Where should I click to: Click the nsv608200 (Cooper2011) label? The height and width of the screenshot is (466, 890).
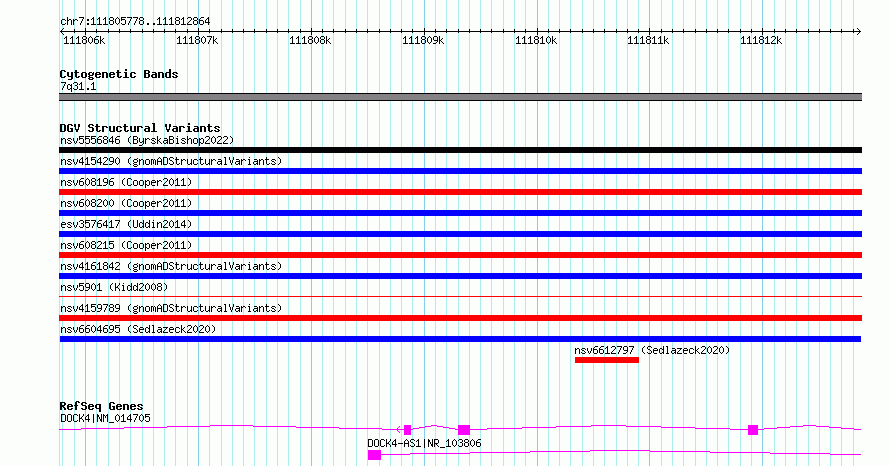point(126,203)
